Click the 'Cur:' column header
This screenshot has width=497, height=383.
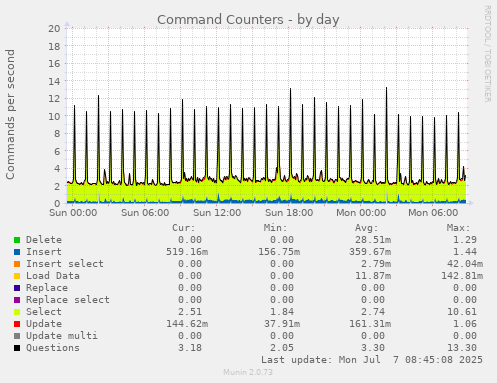pyautogui.click(x=184, y=228)
